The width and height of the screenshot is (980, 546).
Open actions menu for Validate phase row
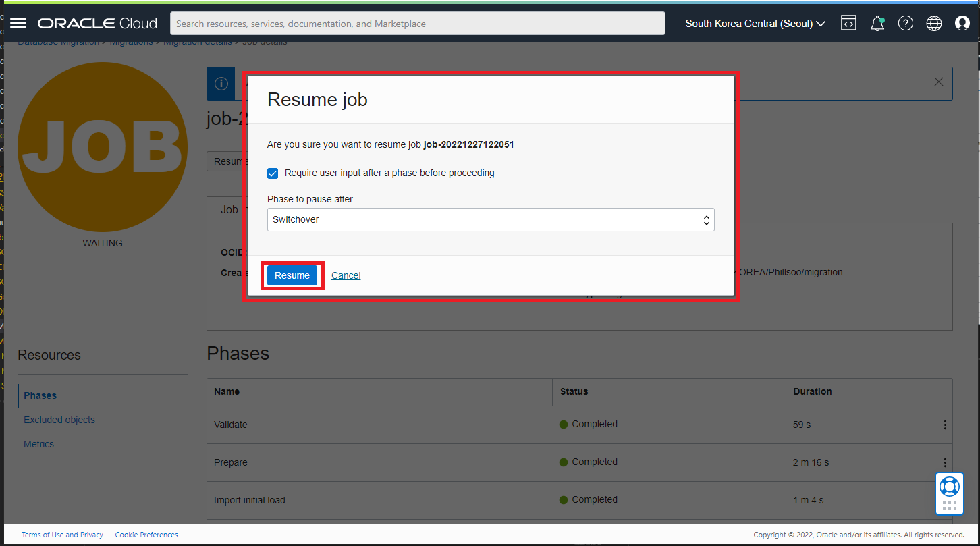point(945,425)
